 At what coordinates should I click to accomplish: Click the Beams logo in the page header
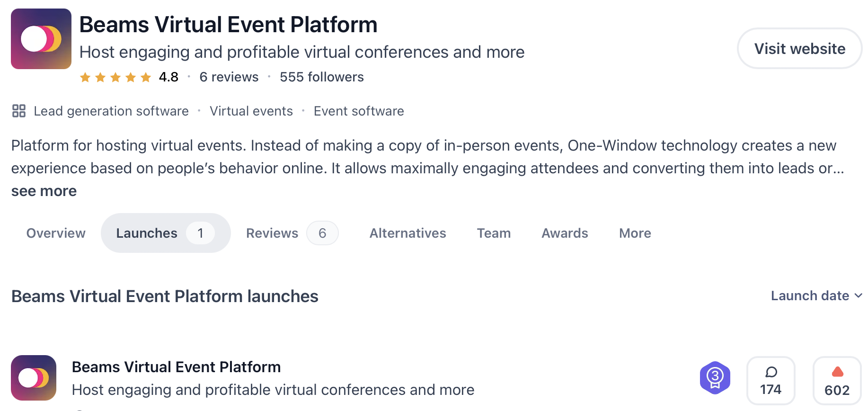pyautogui.click(x=41, y=39)
